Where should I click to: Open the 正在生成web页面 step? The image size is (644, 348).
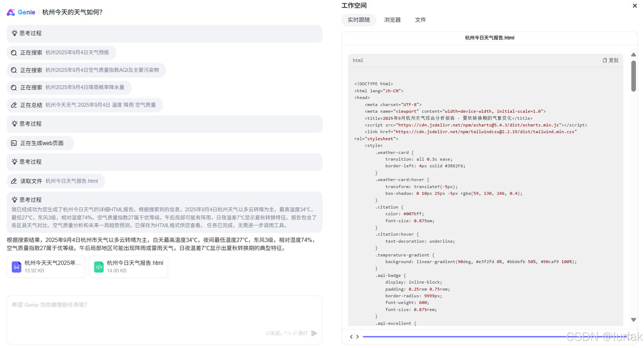click(x=40, y=143)
